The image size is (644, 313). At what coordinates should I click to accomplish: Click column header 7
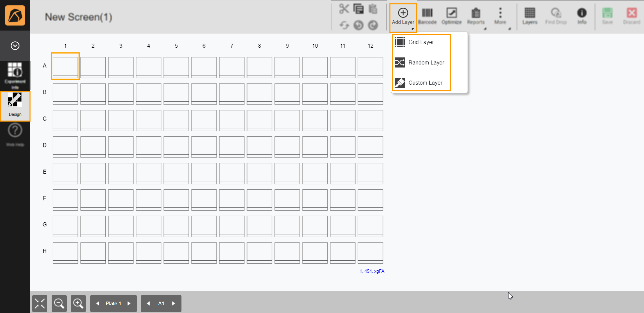pos(232,46)
